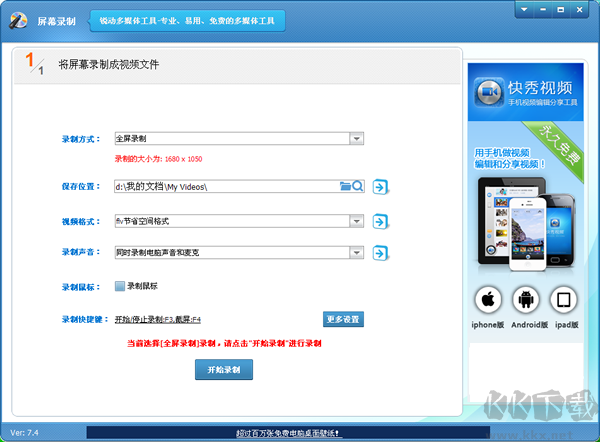This screenshot has width=600, height=442.
Task: Open the iPhone version apple icon
Action: [488, 300]
